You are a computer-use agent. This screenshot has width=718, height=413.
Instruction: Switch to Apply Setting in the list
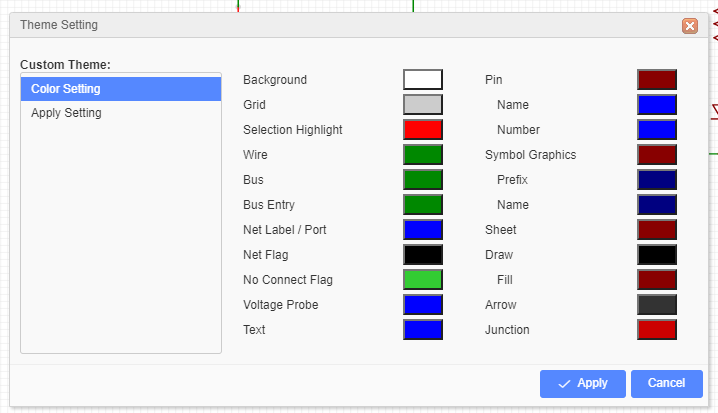(x=121, y=113)
